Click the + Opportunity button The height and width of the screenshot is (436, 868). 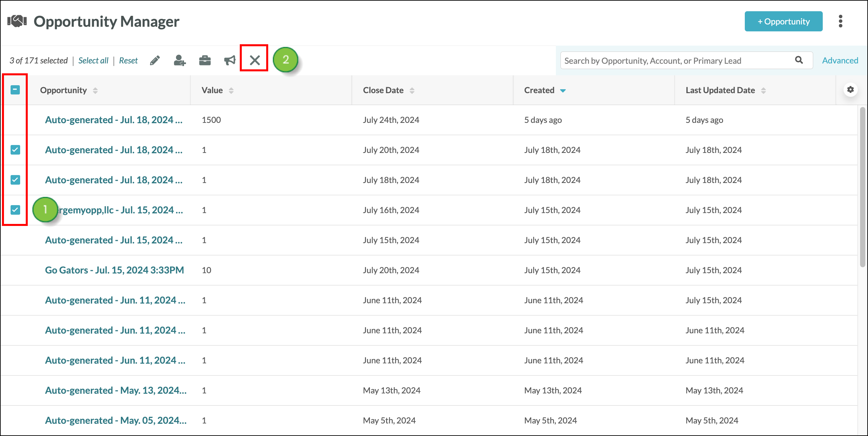(783, 21)
